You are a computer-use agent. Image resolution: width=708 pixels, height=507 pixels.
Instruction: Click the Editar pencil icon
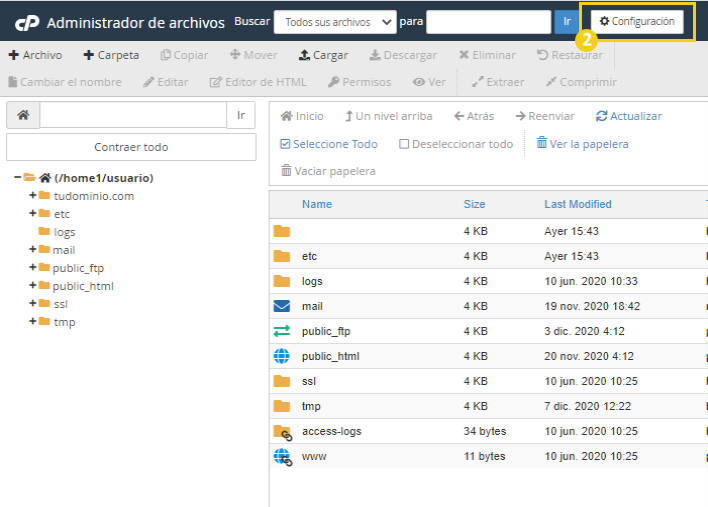149,82
